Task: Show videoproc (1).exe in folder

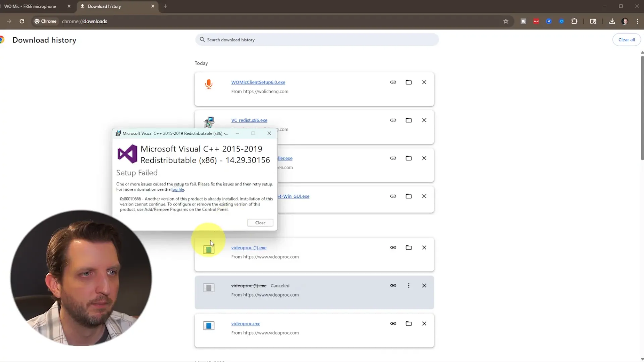Action: click(409, 247)
